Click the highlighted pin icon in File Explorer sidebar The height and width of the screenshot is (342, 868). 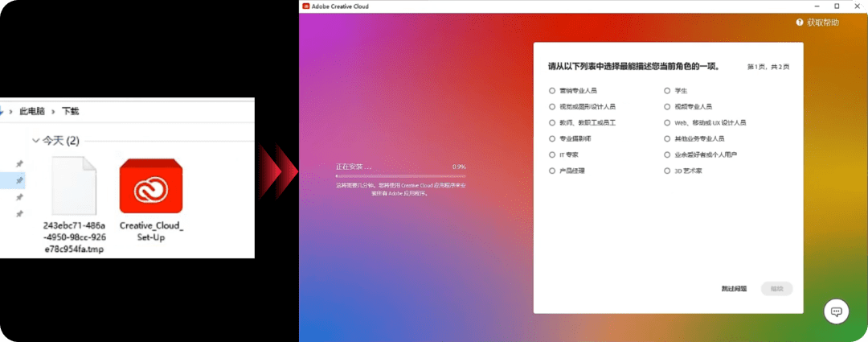click(19, 181)
